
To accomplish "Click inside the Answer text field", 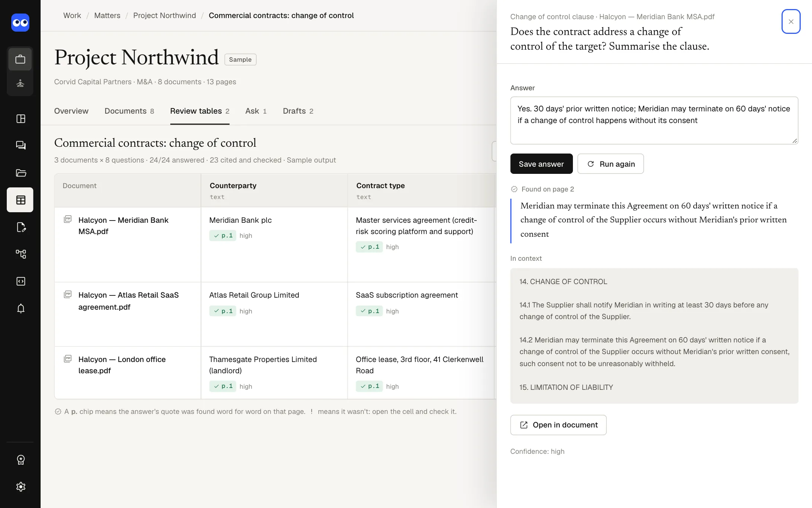I will click(654, 120).
